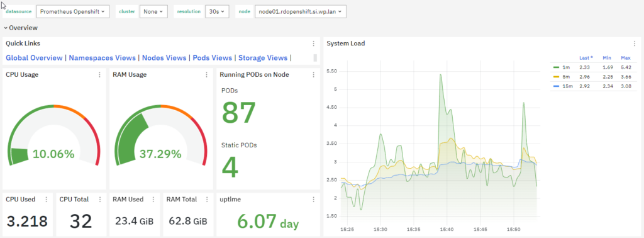Sort legend by Last column
This screenshot has width=644, height=238.
point(586,58)
